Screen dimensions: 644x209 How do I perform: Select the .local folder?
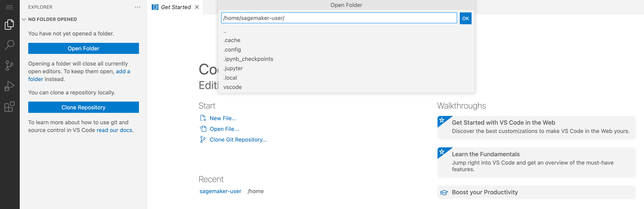click(x=346, y=78)
